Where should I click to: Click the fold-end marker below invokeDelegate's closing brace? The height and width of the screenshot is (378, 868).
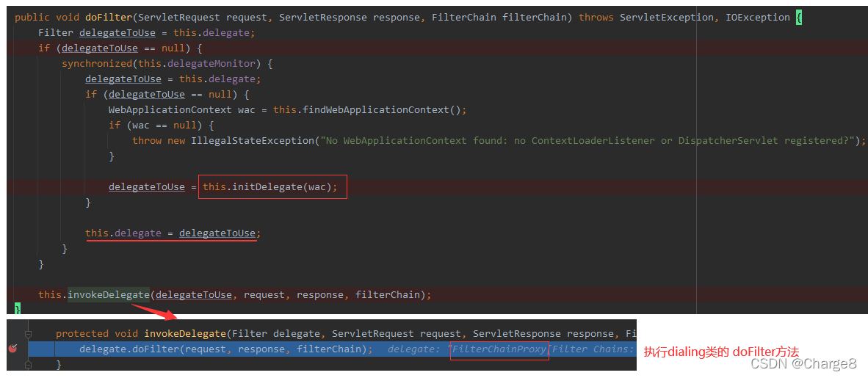point(28,364)
